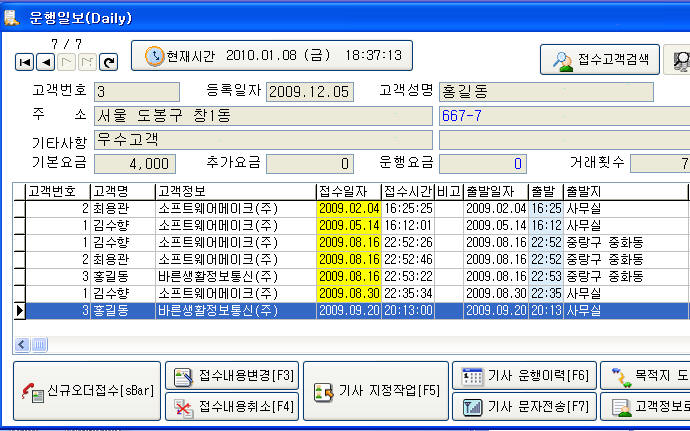Click 접수내용변경[F3] button
The image size is (690, 431).
[232, 376]
